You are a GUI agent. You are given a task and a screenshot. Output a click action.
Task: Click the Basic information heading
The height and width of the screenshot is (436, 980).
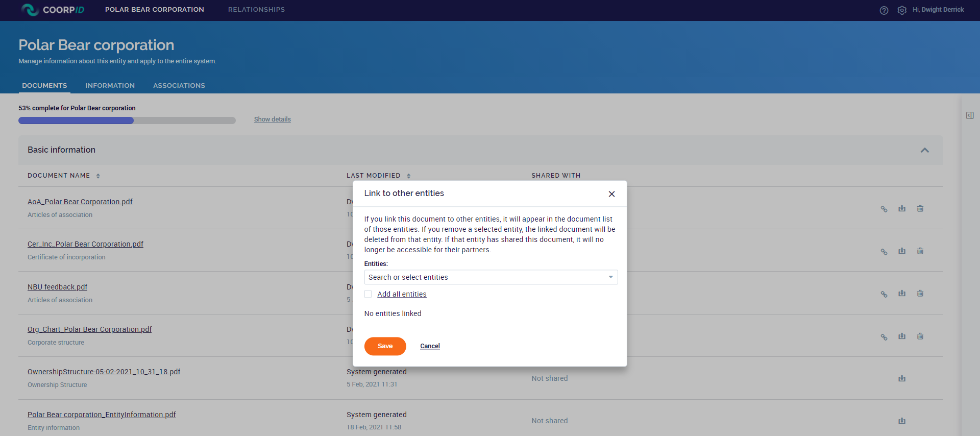pos(61,150)
